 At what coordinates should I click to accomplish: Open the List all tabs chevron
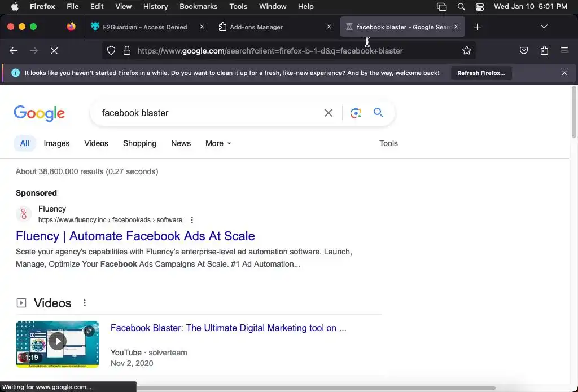tap(544, 27)
